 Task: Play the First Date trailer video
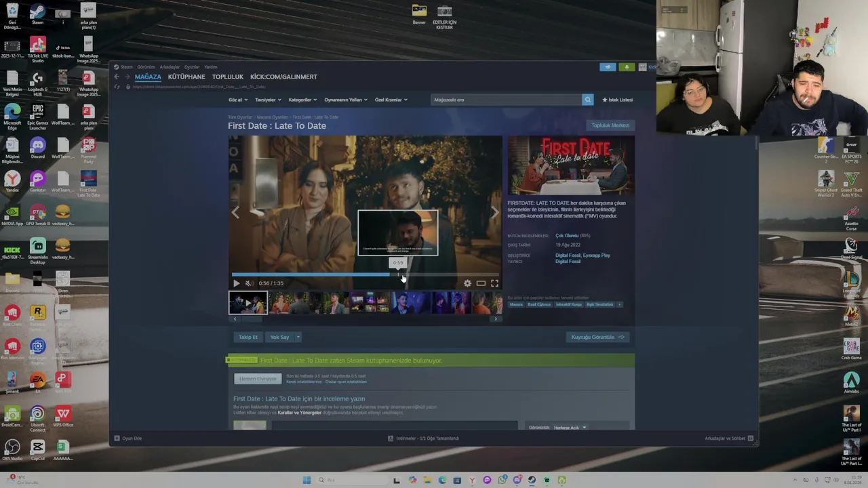[236, 283]
